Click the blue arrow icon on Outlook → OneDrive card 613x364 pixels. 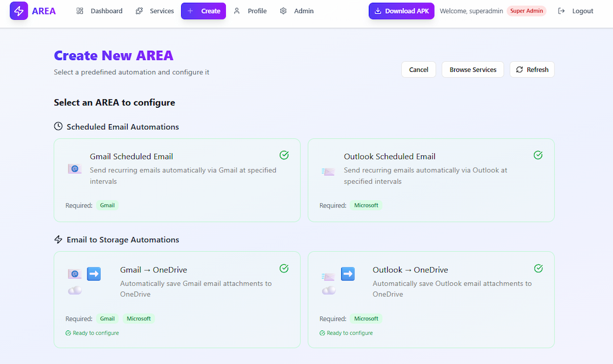point(348,273)
